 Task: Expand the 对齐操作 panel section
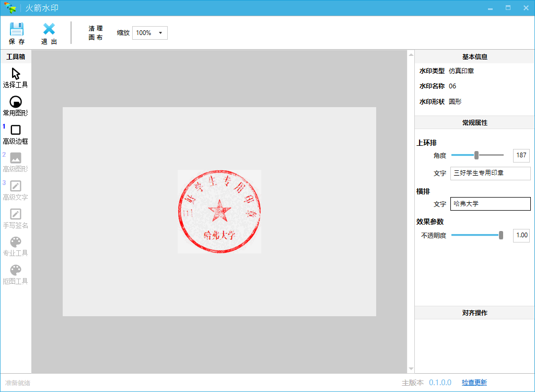coord(474,312)
